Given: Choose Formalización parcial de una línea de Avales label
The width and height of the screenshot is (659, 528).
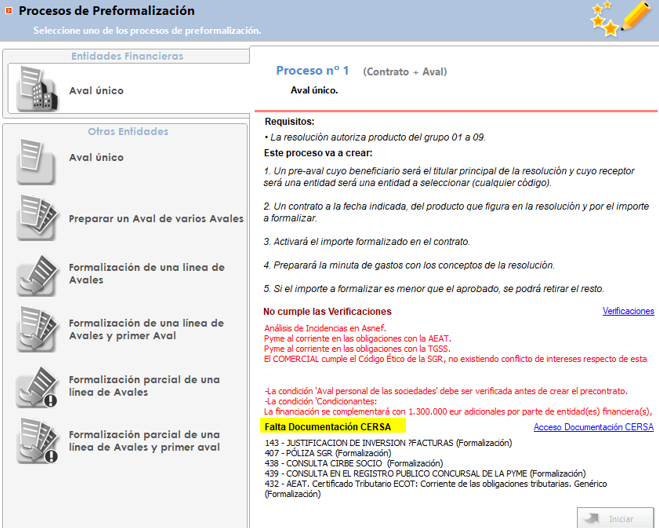Looking at the screenshot, I should (x=144, y=386).
